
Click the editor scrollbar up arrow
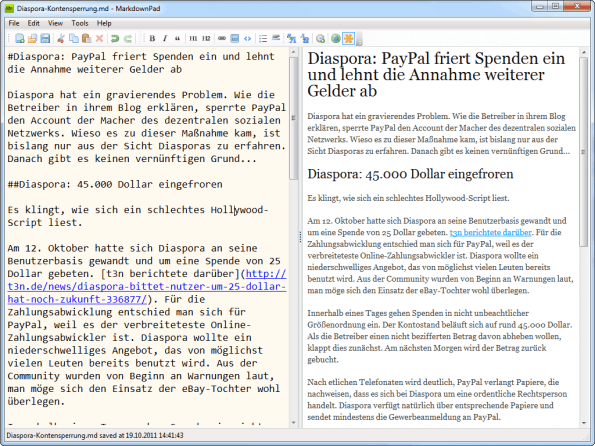click(x=293, y=52)
